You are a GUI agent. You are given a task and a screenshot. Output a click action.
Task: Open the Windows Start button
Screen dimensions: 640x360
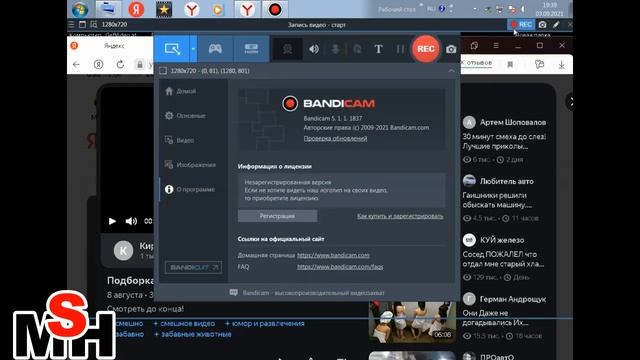coord(80,9)
